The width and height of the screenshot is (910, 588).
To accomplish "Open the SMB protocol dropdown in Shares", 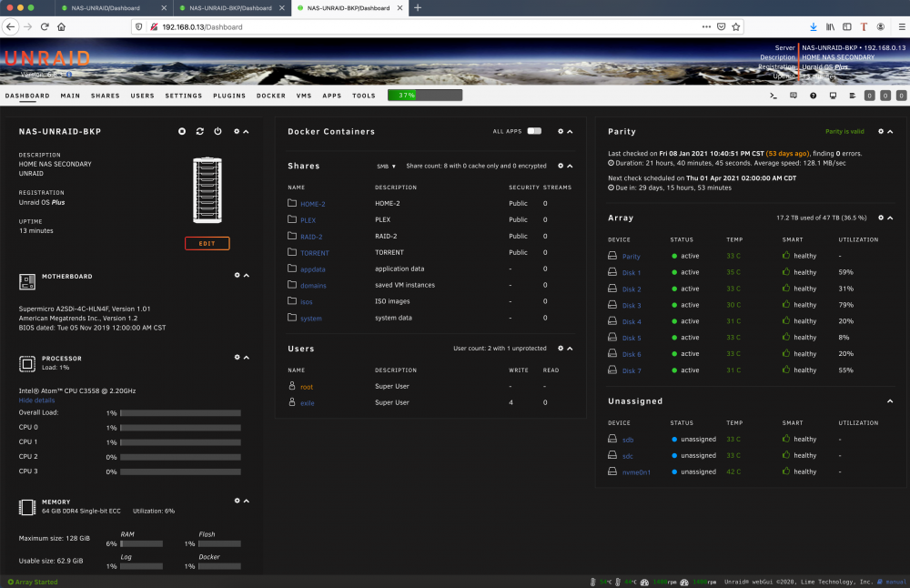I will [386, 166].
